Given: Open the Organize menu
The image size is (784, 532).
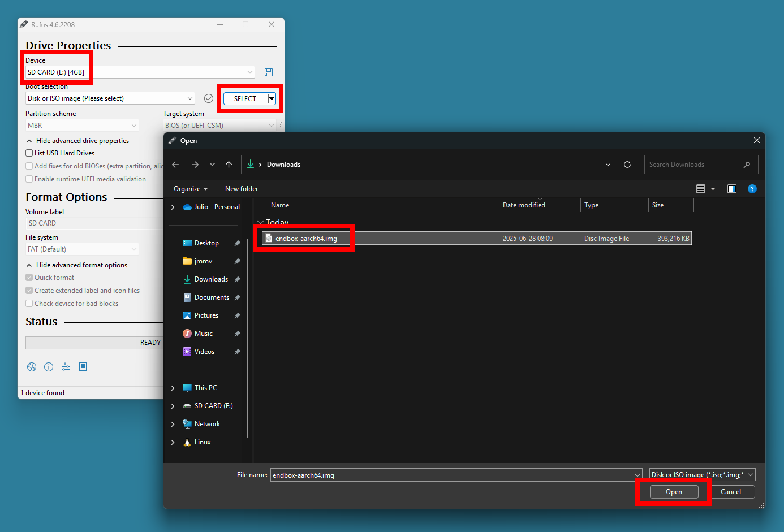Looking at the screenshot, I should [191, 189].
